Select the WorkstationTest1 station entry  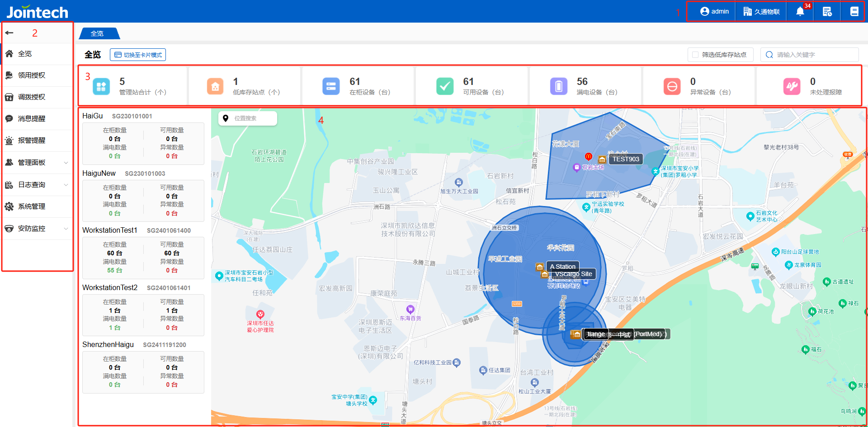click(110, 230)
